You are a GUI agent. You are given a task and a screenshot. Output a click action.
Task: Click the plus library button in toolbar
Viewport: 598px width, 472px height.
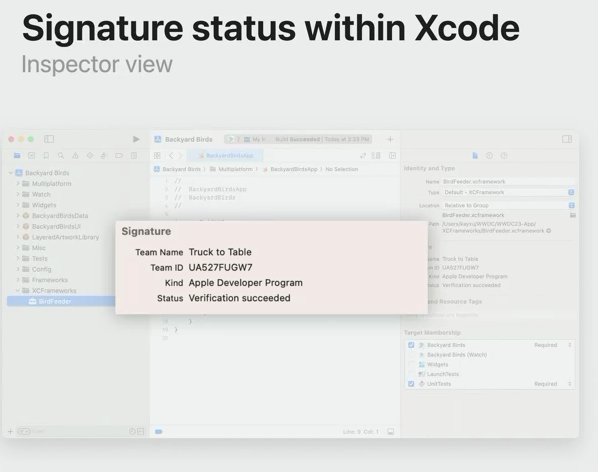coord(390,140)
